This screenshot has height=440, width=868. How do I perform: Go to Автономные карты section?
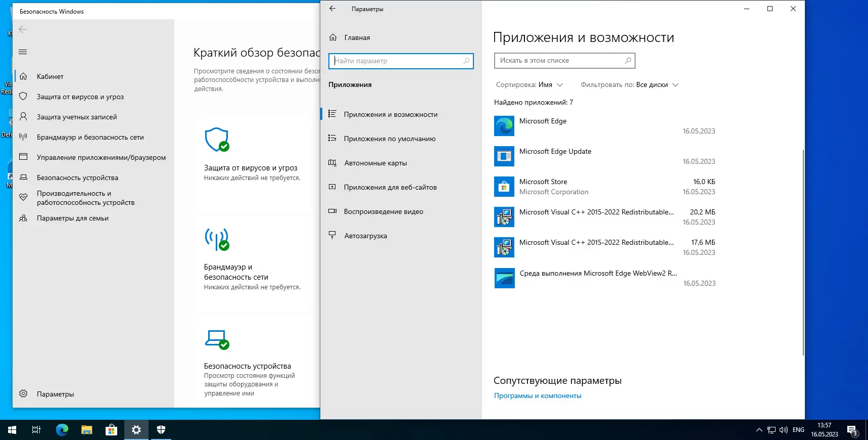click(401, 163)
